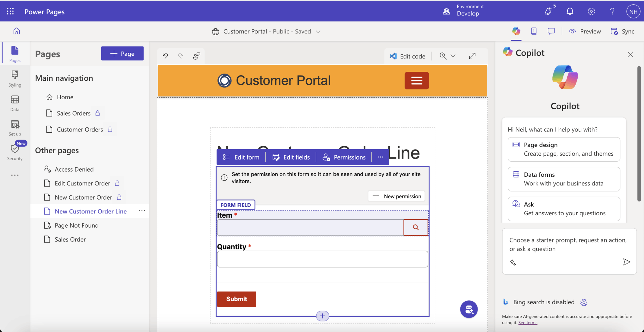Open more options for New Customer Order Line
644x332 pixels.
tap(142, 211)
